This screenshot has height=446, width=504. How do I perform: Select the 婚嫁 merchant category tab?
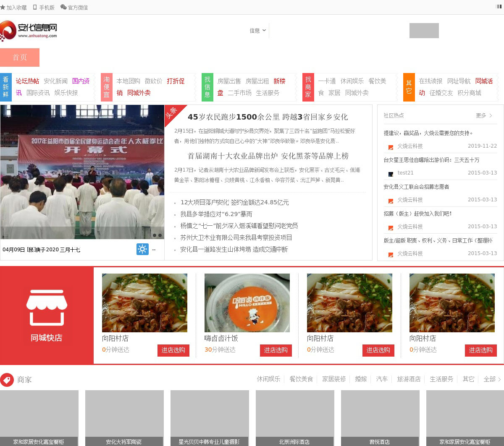coord(361,379)
